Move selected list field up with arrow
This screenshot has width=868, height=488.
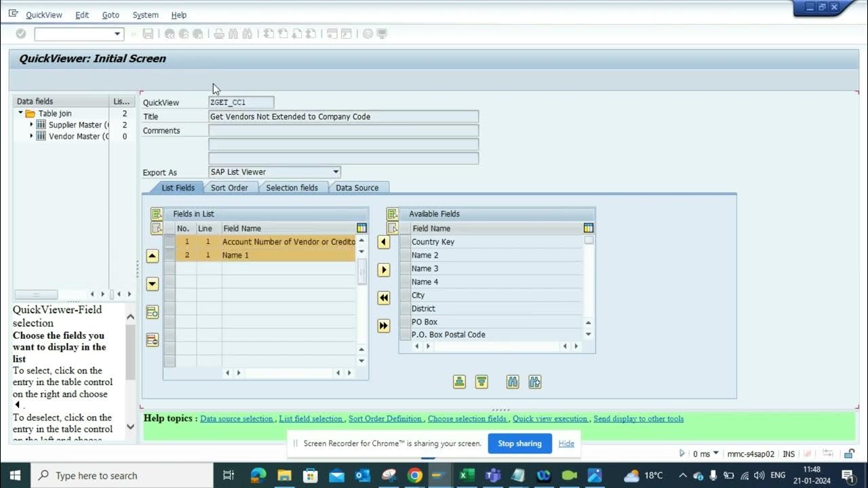pyautogui.click(x=153, y=256)
